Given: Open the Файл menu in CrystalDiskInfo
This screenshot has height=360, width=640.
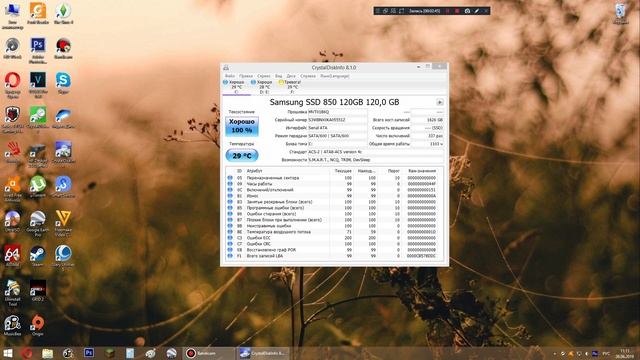Looking at the screenshot, I should click(230, 76).
